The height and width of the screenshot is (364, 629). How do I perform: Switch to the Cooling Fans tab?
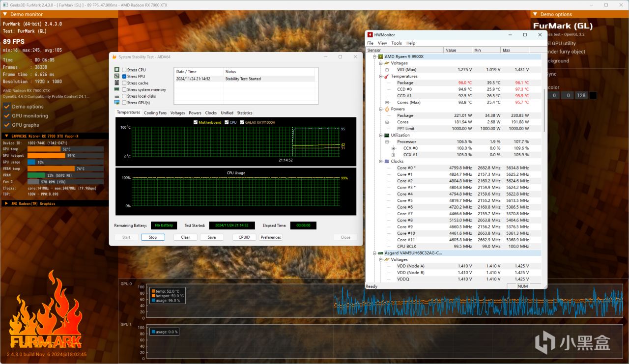point(155,113)
